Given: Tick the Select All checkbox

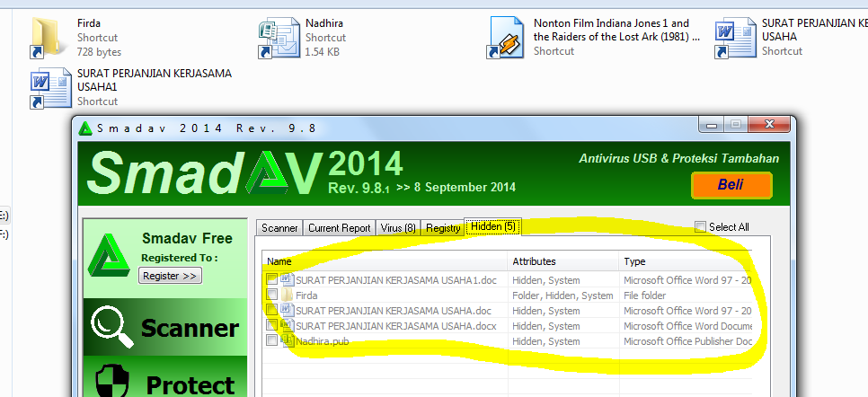Looking at the screenshot, I should pos(700,227).
